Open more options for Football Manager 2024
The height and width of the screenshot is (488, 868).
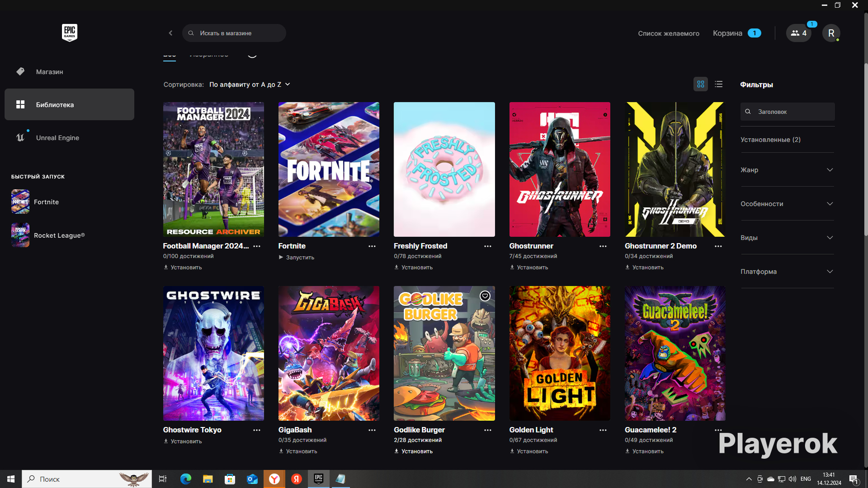257,246
